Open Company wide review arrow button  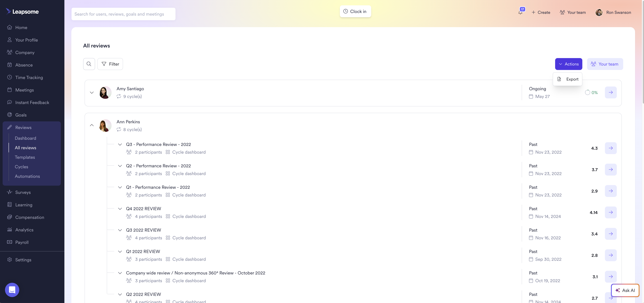pos(610,276)
